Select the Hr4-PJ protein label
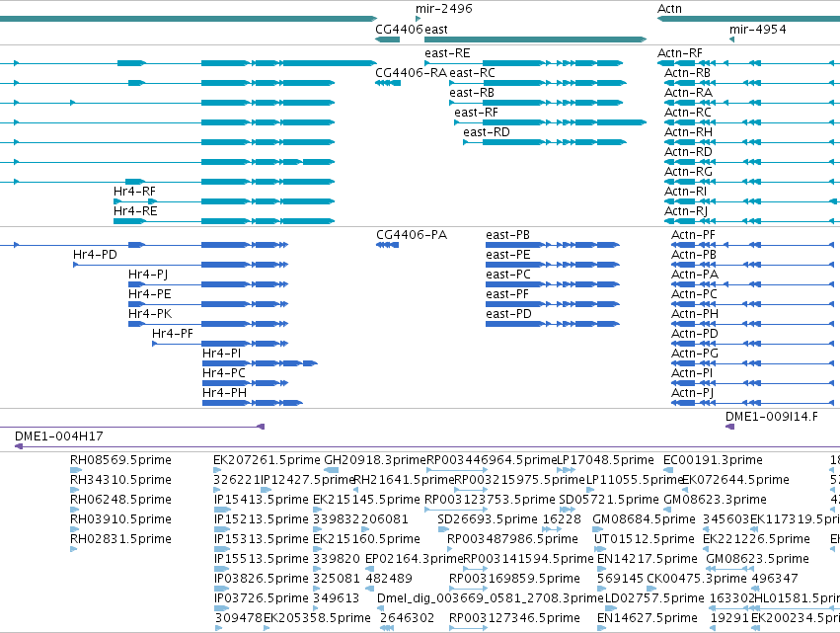Viewport: 840px width, 633px height. coord(148,275)
